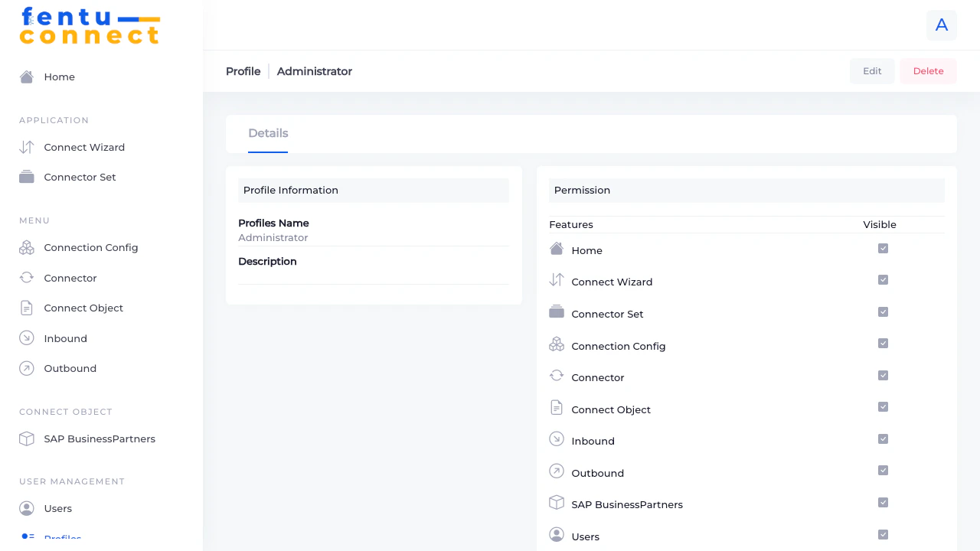Screen dimensions: 980x551
Task: Click the Home icon in the sidebar
Action: tap(27, 77)
